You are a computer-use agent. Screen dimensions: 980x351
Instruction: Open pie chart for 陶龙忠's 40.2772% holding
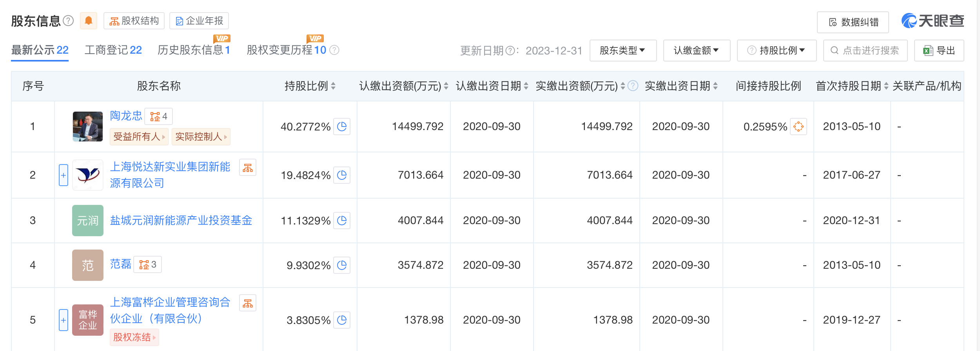(x=342, y=127)
